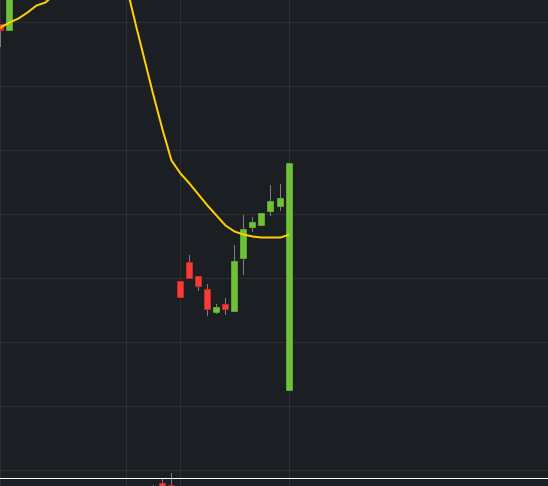548x486 pixels.
Task: Select the steep falling yellow moving average line
Action: [x=150, y=80]
